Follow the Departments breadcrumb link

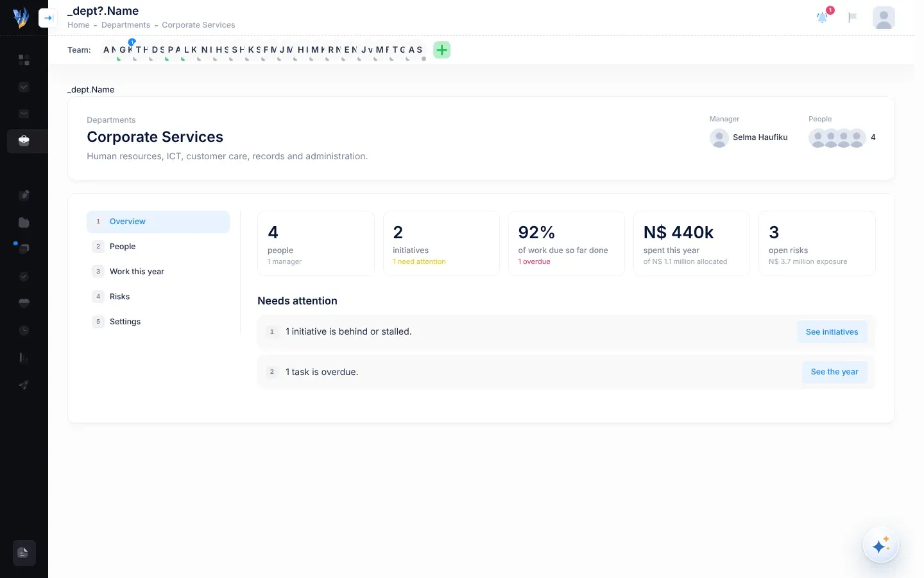tap(126, 25)
